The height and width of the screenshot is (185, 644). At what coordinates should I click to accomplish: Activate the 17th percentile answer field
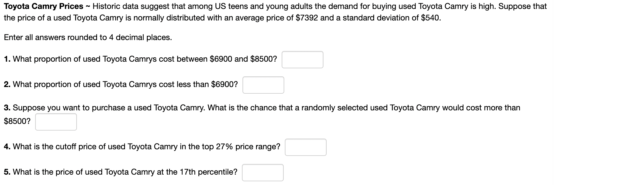263,173
